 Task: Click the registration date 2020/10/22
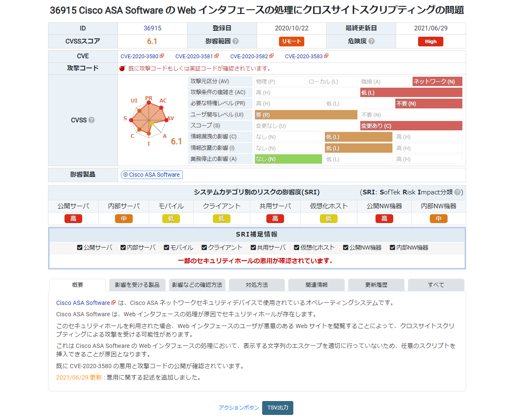click(292, 28)
